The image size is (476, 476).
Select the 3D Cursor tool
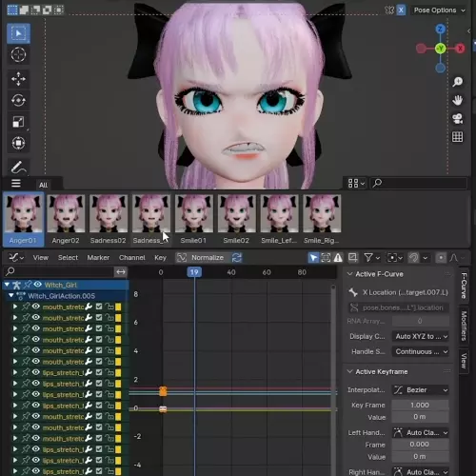pyautogui.click(x=18, y=54)
